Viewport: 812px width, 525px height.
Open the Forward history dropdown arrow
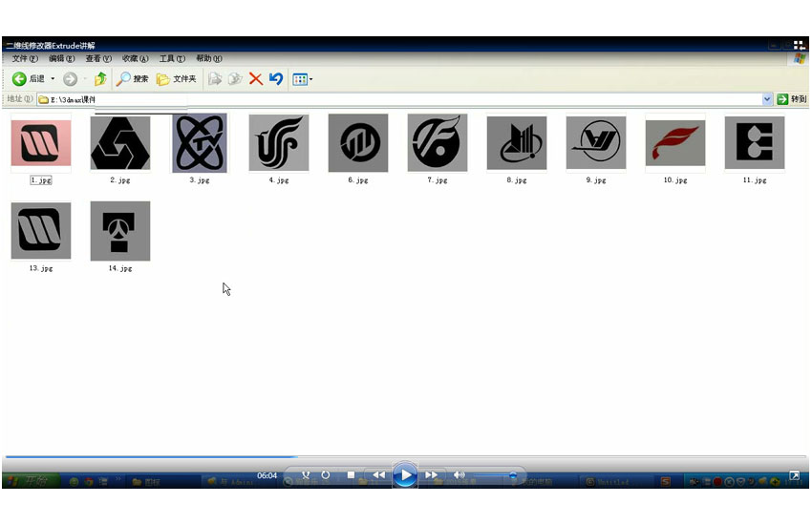pos(84,78)
